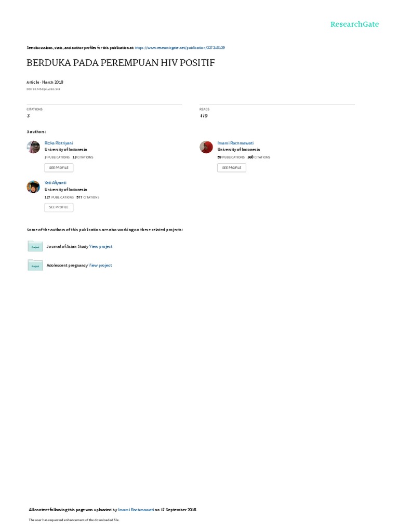
Task: Open Imami Rachmawati author name link
Action: tap(235, 143)
